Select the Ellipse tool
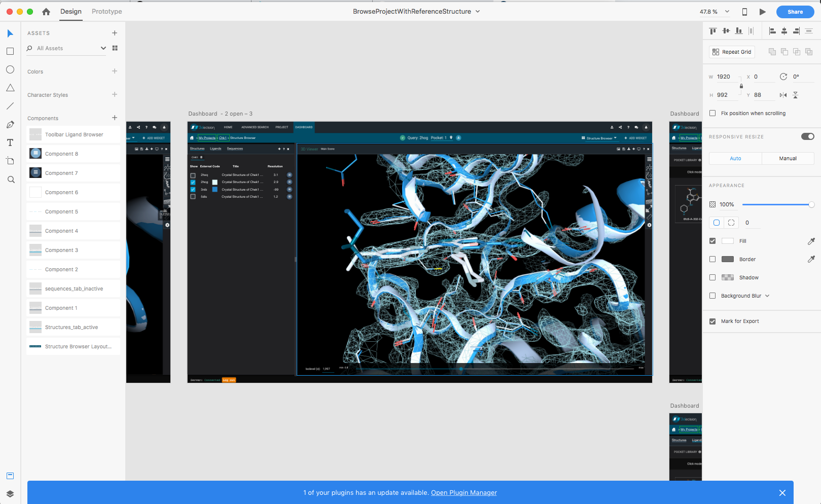This screenshot has width=821, height=504. click(10, 69)
